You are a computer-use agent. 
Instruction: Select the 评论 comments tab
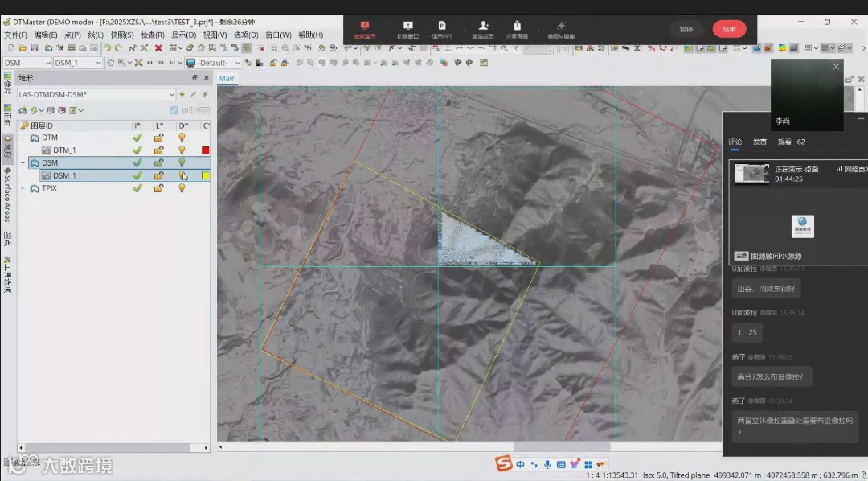pos(735,142)
